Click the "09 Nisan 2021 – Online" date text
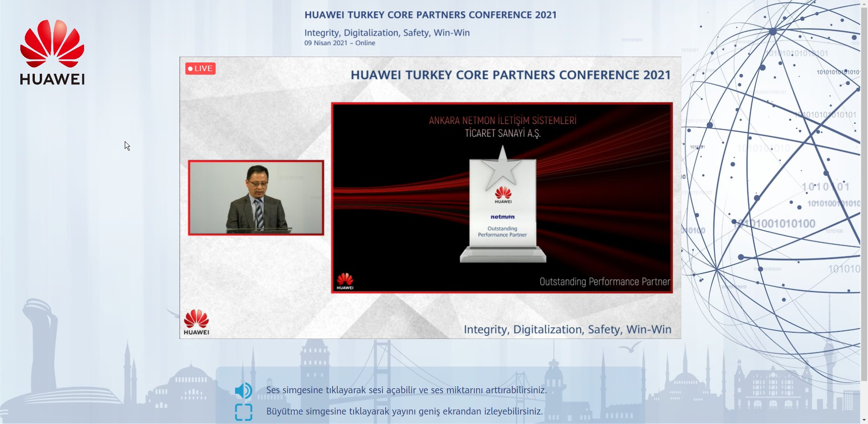Viewport: 868px width, 424px height. (x=340, y=43)
